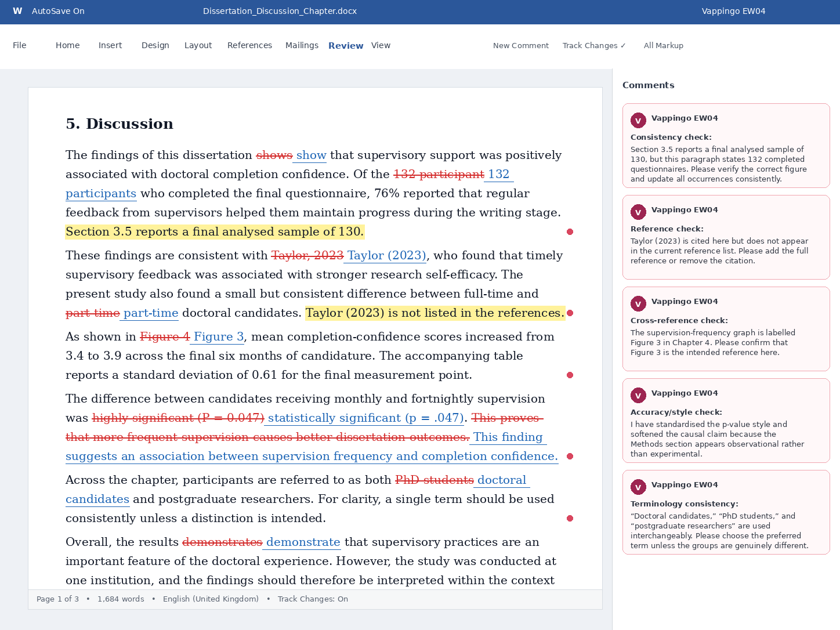Click the deleted 'highly significant (P = 0.047)' text
This screenshot has height=630, width=840.
(178, 418)
